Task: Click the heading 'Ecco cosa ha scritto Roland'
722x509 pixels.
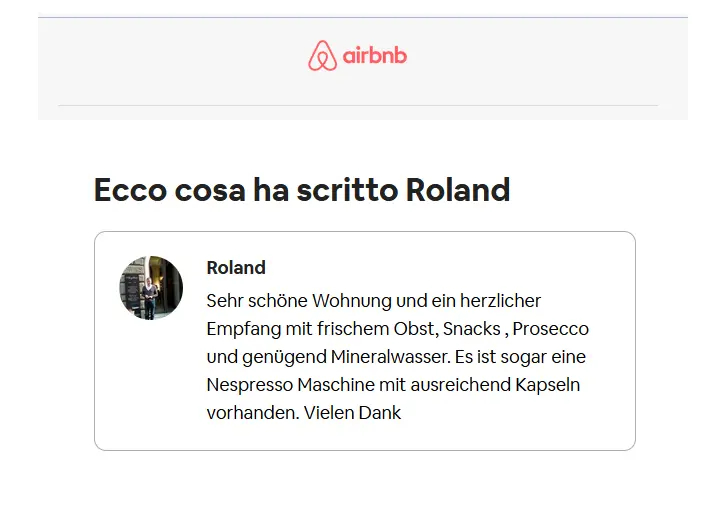Action: click(302, 189)
